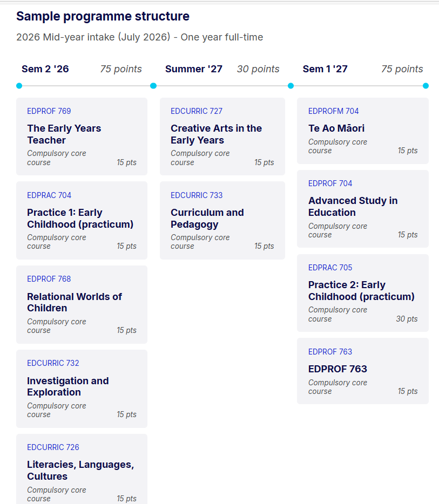Screen dimensions: 439x504
Task: Click the timeline dot starting Sem 2 '26
Action: coord(19,86)
